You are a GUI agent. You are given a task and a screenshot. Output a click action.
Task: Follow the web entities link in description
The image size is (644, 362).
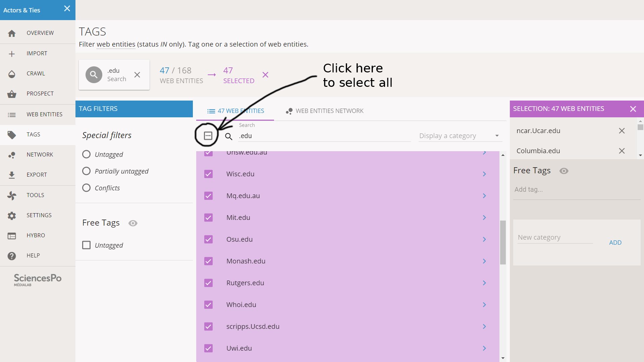pyautogui.click(x=116, y=44)
